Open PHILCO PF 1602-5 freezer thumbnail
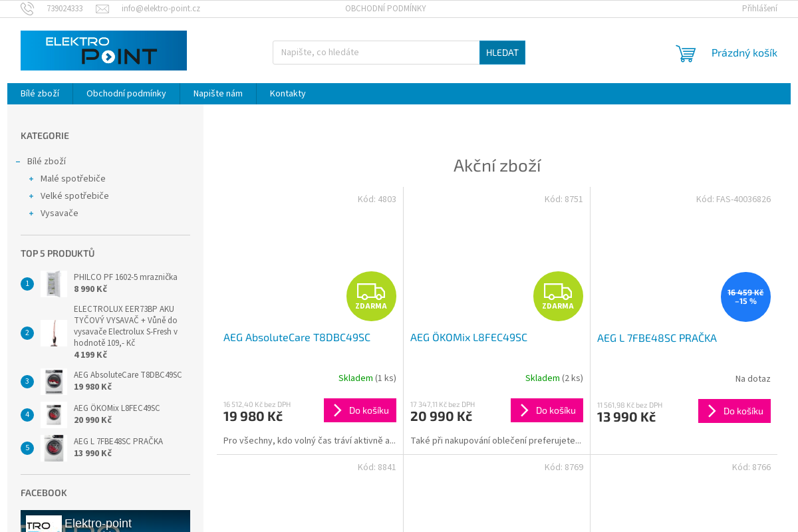 click(x=53, y=284)
